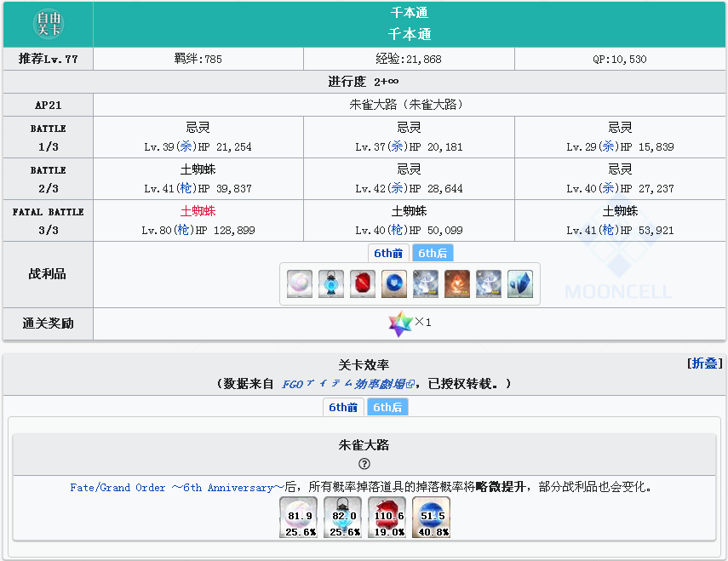Open the white pearl orb loot icon in 战利品
This screenshot has height=561, width=728.
pos(300,283)
